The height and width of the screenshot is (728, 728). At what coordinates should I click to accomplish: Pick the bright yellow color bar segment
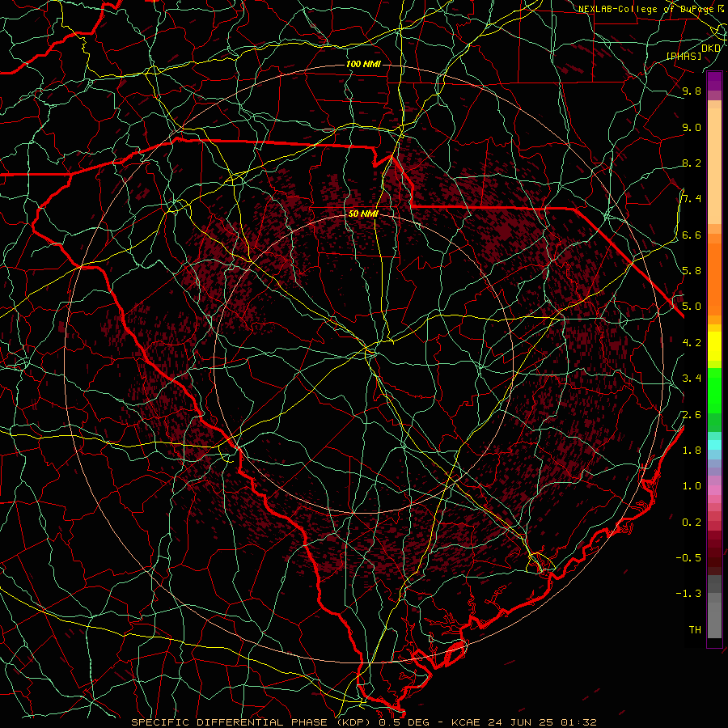pyautogui.click(x=714, y=346)
